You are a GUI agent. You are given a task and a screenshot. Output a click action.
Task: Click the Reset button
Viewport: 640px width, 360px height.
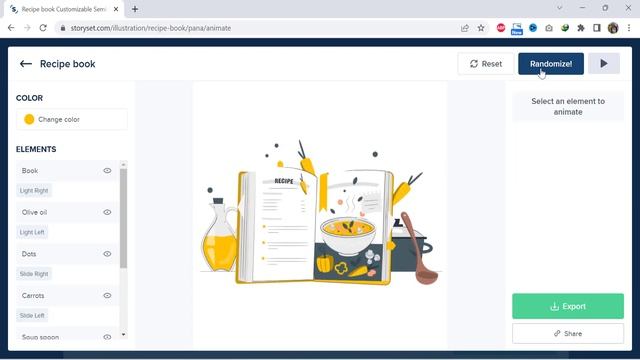point(486,64)
